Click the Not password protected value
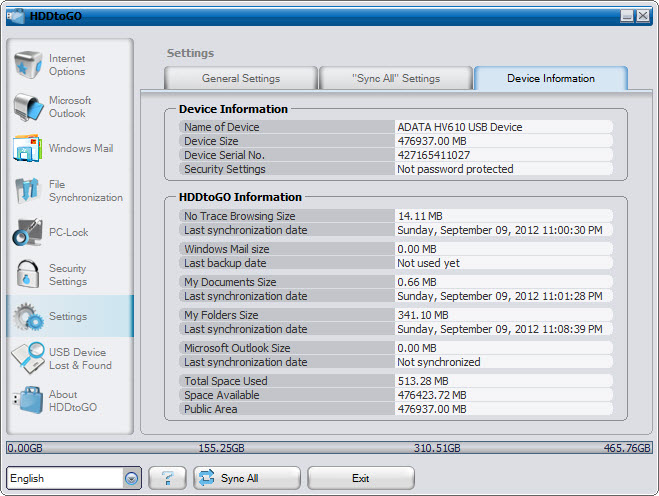Screen dimensions: 659x496 tap(455, 169)
